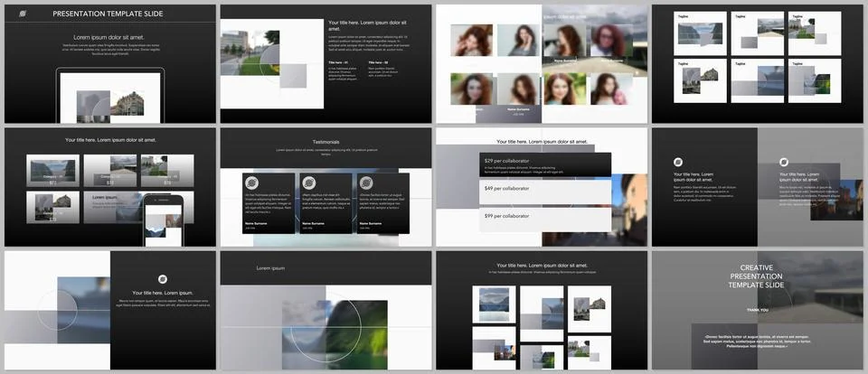This screenshot has height=374, width=868.
Task: Open the Tagline card with the stone house image
Action: click(700, 80)
